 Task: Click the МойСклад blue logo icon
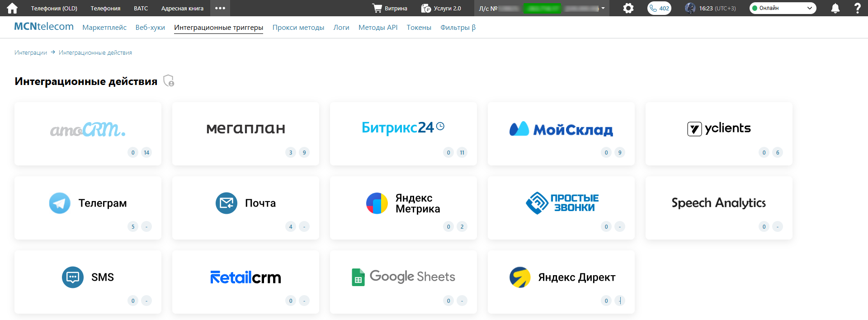click(x=519, y=129)
